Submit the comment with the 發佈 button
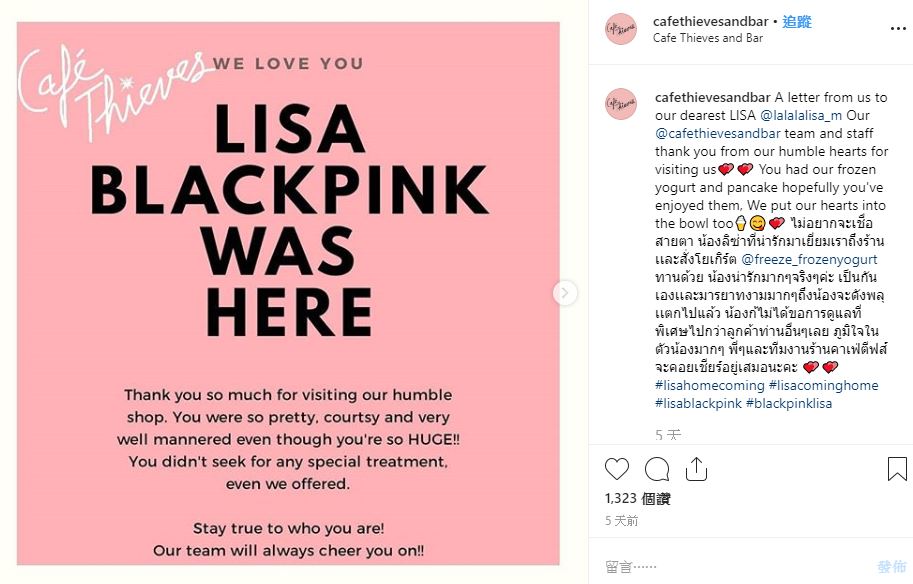913x584 pixels. click(x=890, y=567)
